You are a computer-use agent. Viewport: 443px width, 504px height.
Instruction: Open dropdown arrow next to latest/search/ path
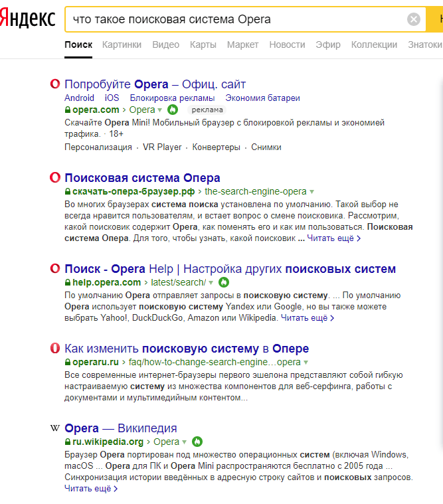(x=212, y=283)
